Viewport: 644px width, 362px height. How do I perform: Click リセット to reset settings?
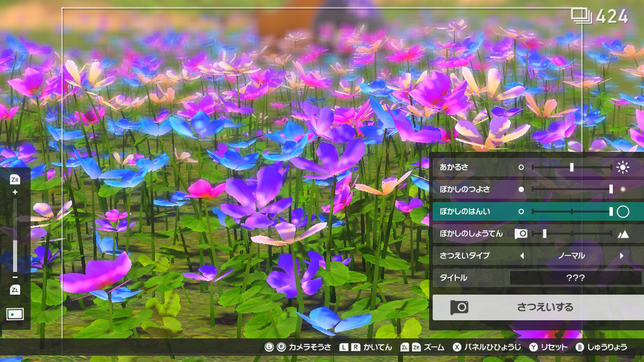554,347
